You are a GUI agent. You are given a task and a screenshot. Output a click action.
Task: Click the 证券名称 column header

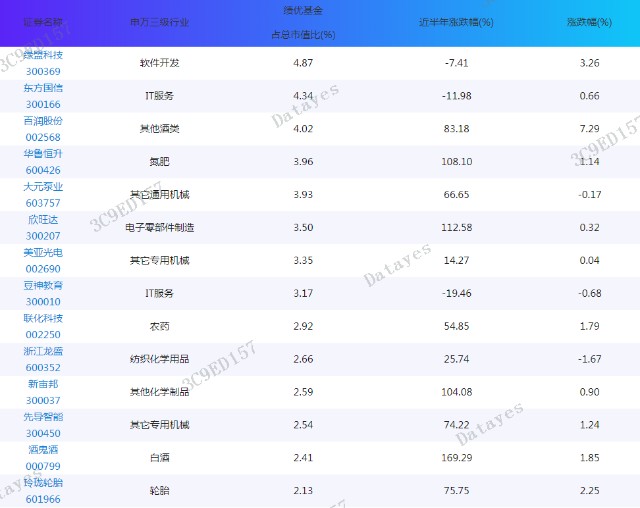point(43,22)
